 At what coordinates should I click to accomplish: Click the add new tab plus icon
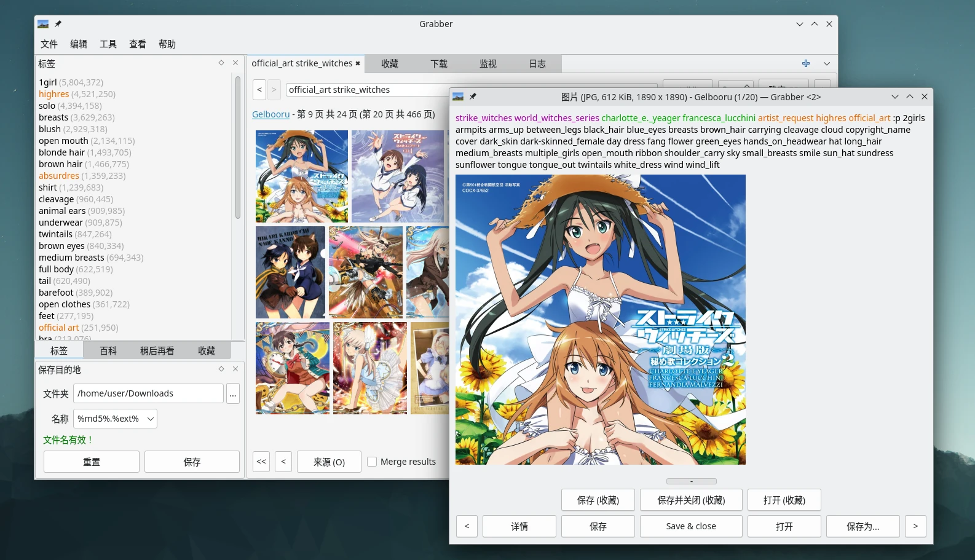click(x=806, y=63)
